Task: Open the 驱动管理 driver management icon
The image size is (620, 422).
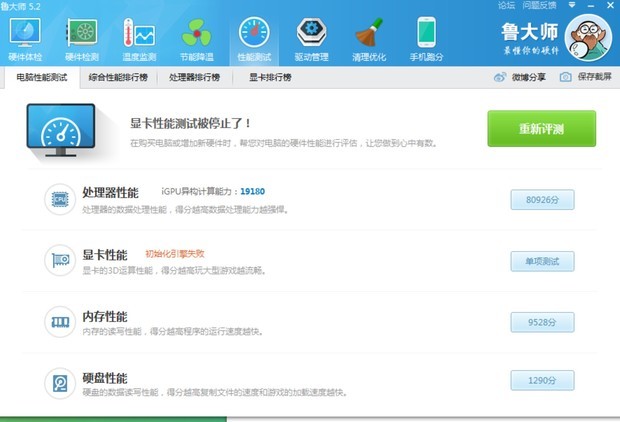Action: (312, 33)
